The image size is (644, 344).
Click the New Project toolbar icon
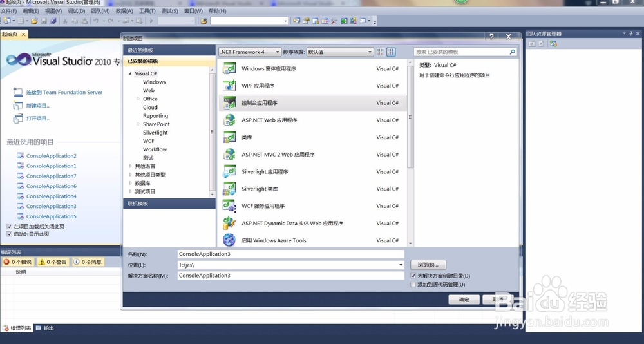[6, 21]
